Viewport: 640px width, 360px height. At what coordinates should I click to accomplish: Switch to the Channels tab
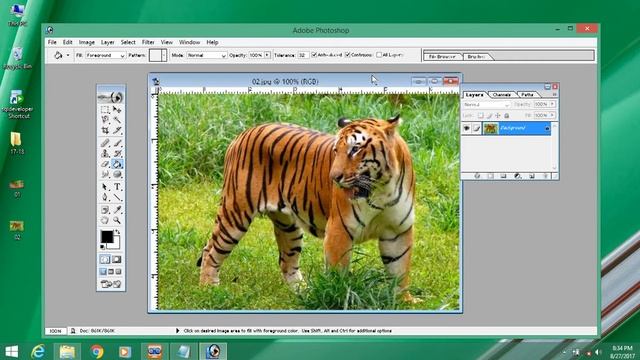pos(502,95)
